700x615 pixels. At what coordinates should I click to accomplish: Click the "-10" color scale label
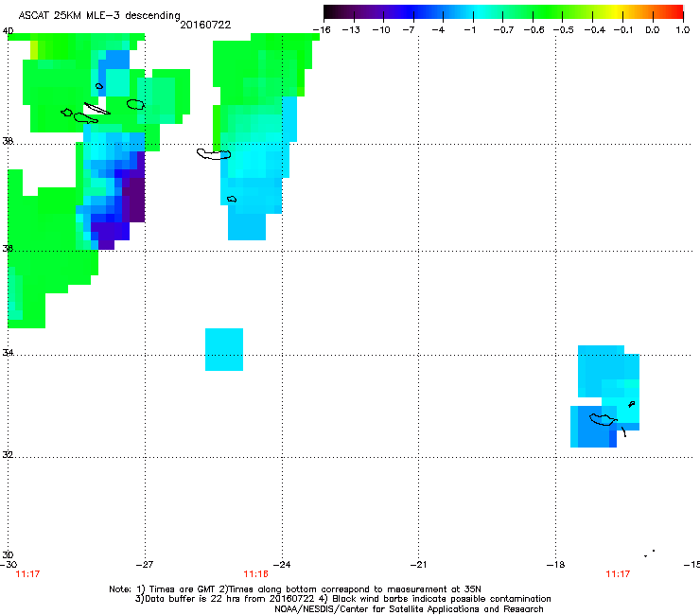[x=381, y=30]
